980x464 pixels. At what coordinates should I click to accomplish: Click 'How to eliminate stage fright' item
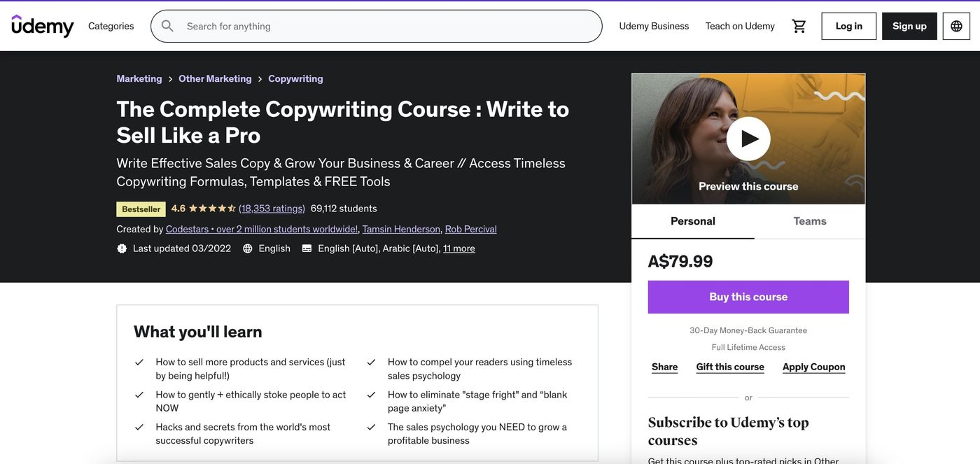pos(477,401)
